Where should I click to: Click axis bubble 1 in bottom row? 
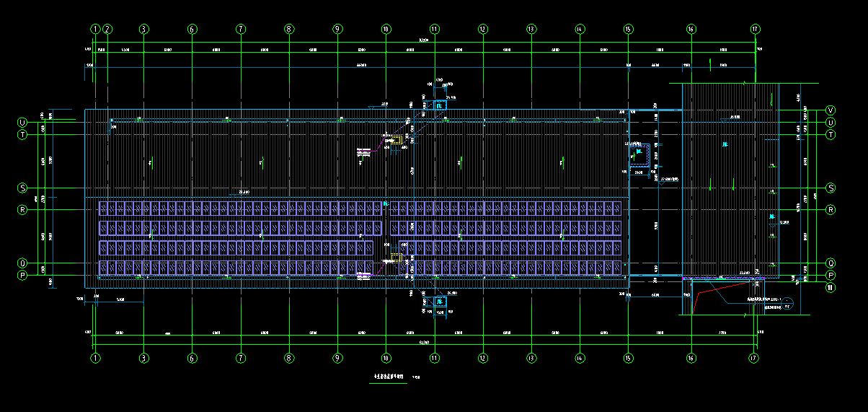click(94, 357)
